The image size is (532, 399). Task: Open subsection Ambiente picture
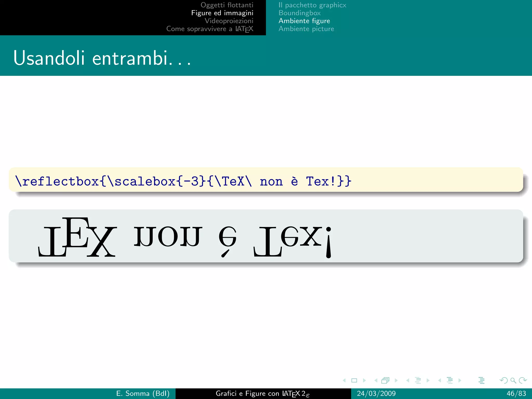306,29
